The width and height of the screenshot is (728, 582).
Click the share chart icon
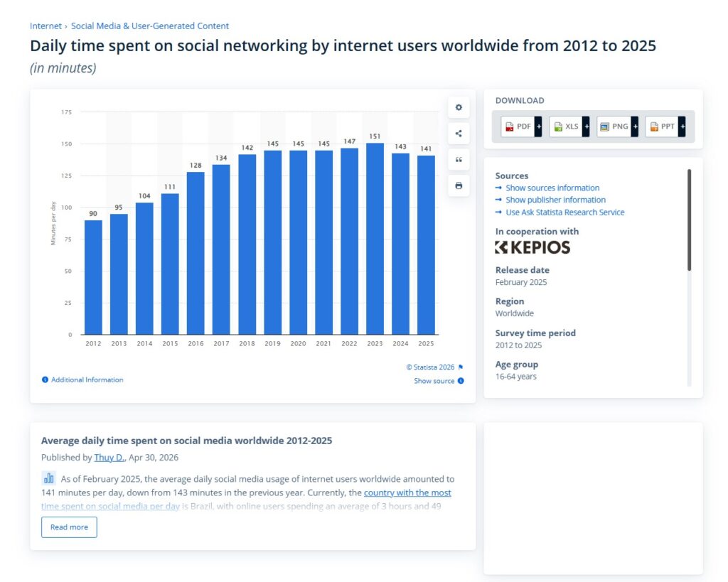pos(459,134)
